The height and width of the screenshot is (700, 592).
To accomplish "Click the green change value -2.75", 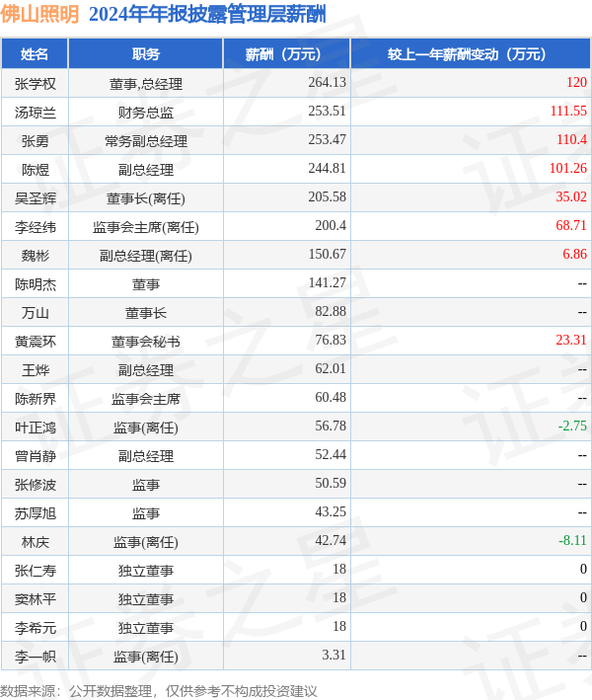I will tap(572, 426).
